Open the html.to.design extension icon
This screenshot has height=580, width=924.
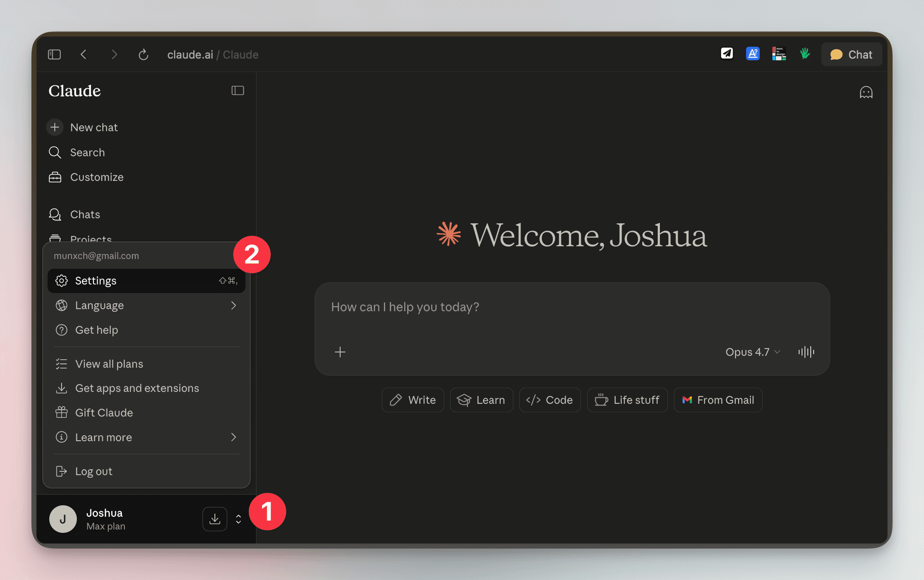779,53
